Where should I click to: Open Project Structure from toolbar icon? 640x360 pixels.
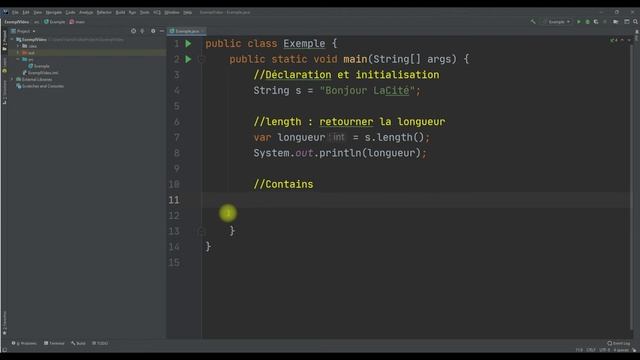(616, 22)
